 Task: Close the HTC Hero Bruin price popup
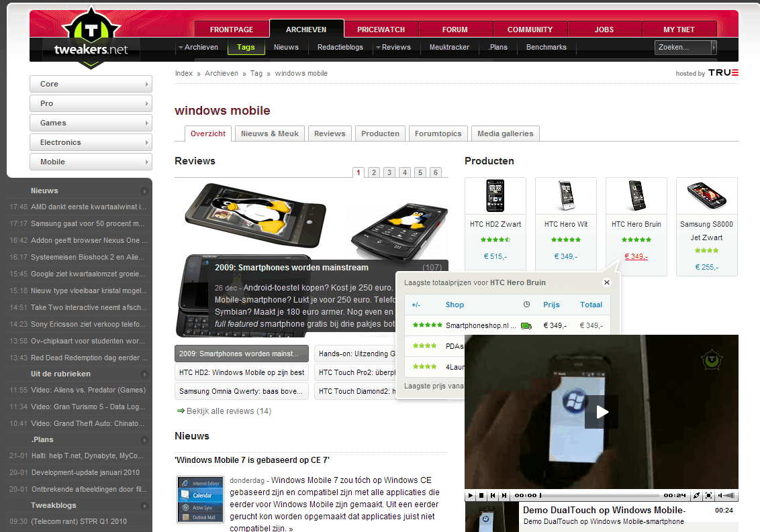[x=606, y=282]
